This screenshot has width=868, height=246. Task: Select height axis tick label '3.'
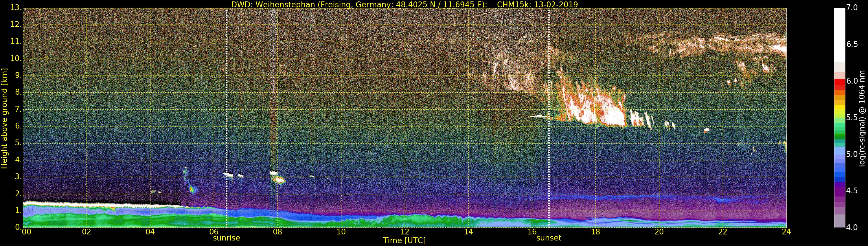tap(18, 177)
